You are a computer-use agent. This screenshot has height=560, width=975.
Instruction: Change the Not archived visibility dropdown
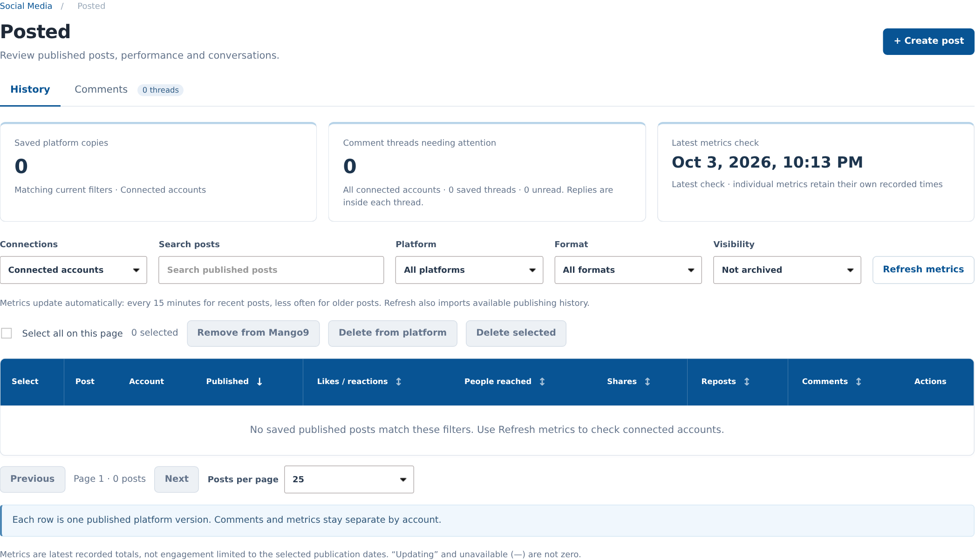point(787,270)
